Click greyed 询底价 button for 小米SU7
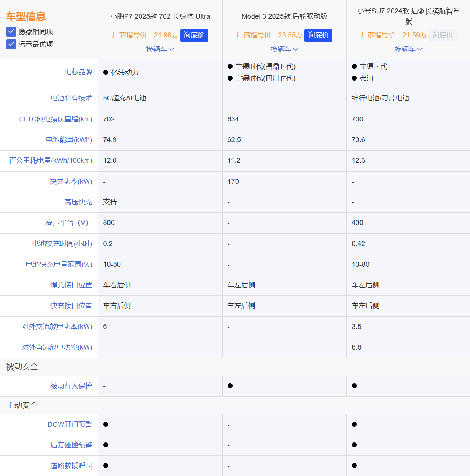This screenshot has width=470, height=476. click(x=442, y=35)
